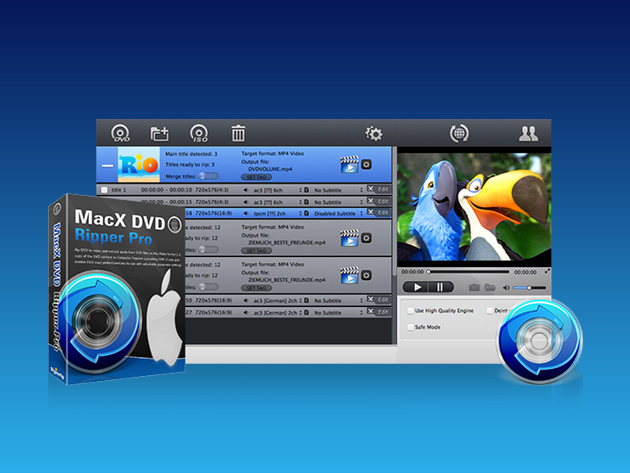The width and height of the screenshot is (630, 473).
Task: Enable Use High Quality Engine checkbox
Action: point(408,311)
